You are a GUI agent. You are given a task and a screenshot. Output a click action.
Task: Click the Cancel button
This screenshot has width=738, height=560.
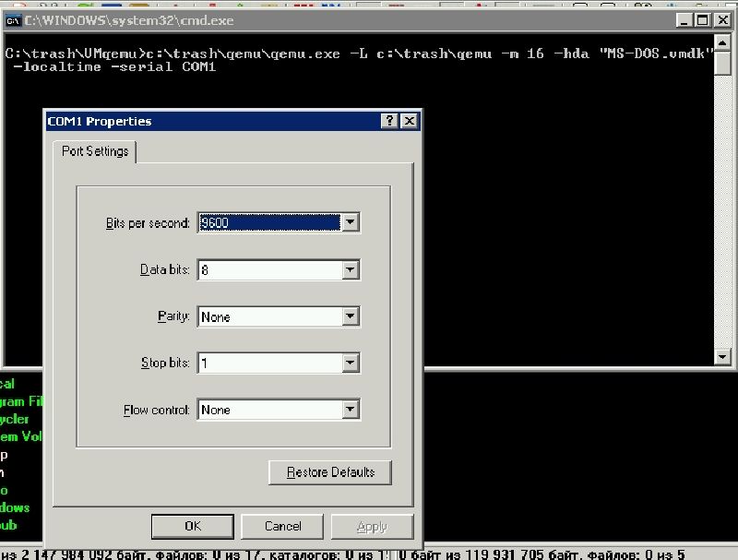(x=282, y=526)
